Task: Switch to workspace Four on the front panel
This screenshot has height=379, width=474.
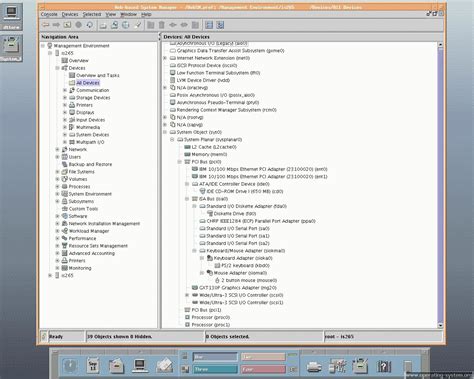Action: coord(263,369)
